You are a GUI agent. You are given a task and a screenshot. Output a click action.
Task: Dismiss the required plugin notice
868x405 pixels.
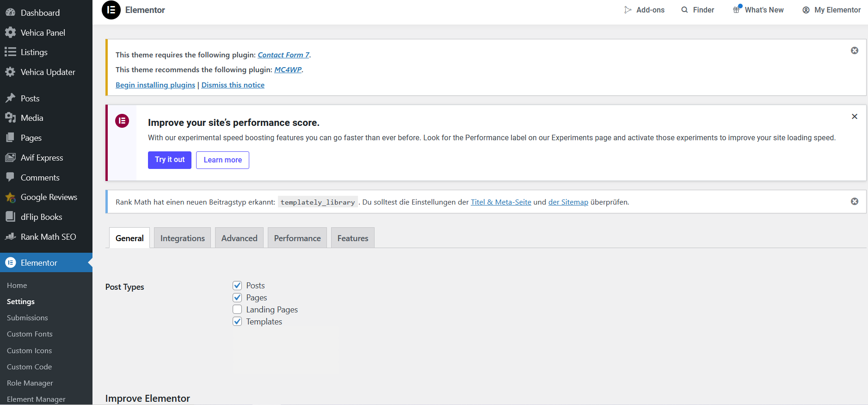pos(855,50)
